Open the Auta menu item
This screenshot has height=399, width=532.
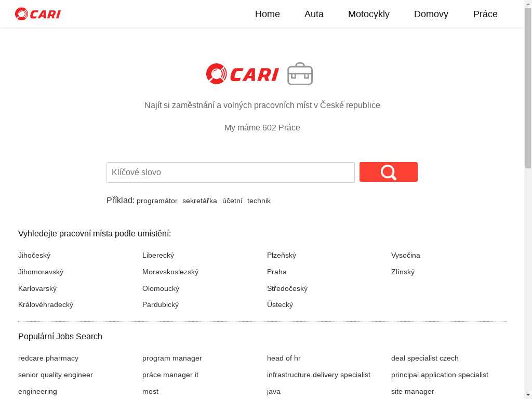[314, 14]
